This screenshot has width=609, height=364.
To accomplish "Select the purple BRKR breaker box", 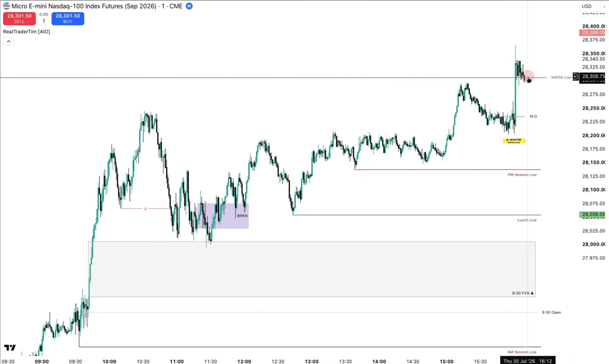I will tap(223, 216).
